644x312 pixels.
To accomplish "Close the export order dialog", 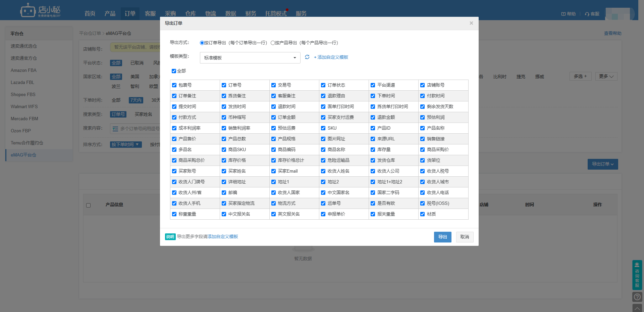I will click(x=471, y=23).
